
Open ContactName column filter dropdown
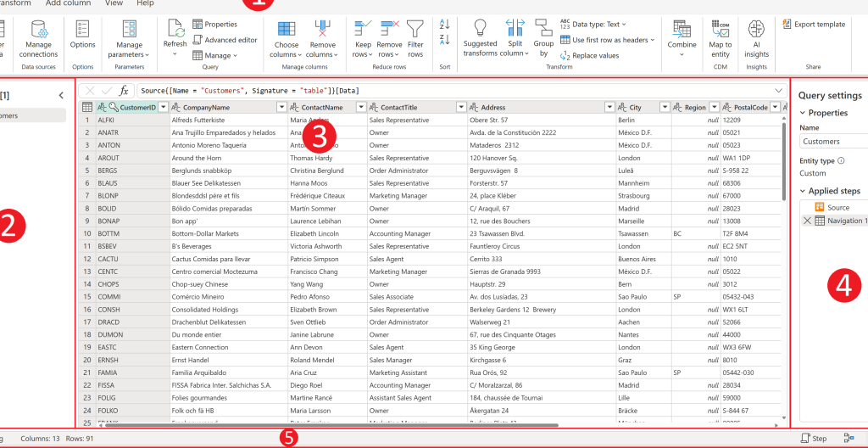coord(361,108)
